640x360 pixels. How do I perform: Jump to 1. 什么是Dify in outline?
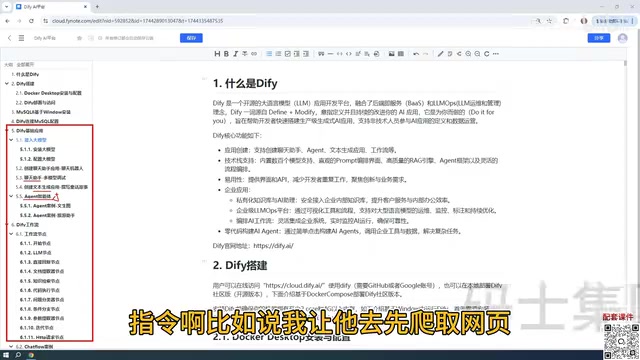[25, 74]
